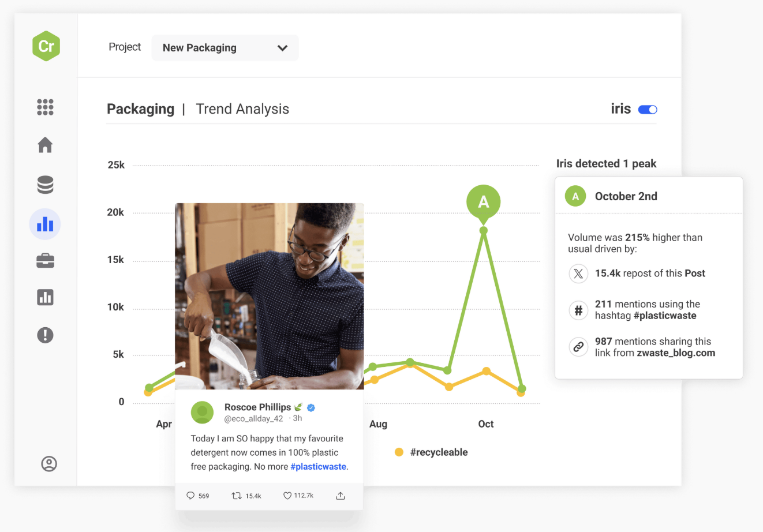The height and width of the screenshot is (532, 763).
Task: Open the post photo of man pouring detergent
Action: click(270, 296)
